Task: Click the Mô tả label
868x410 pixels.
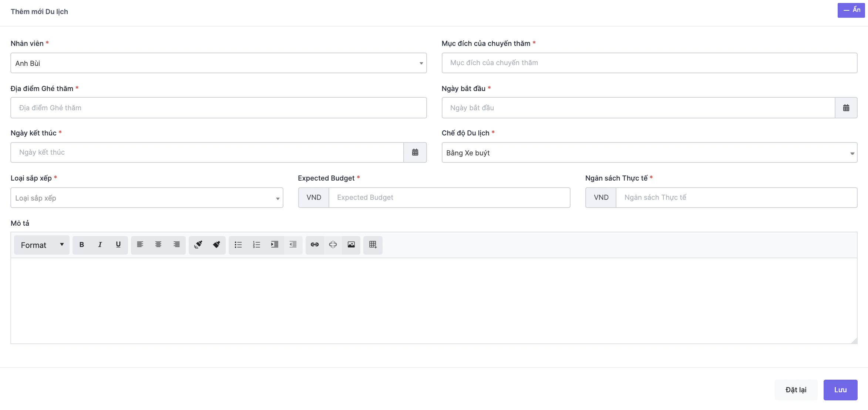Action: pyautogui.click(x=20, y=223)
